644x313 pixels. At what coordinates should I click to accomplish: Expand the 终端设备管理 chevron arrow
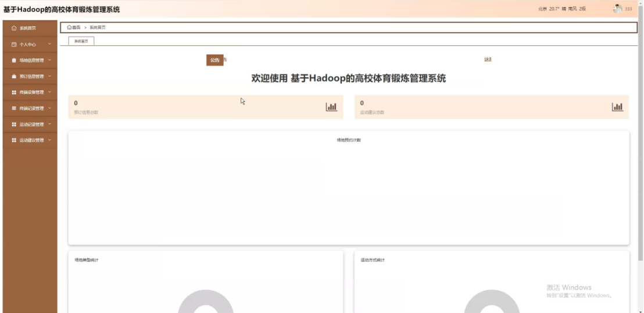click(50, 92)
